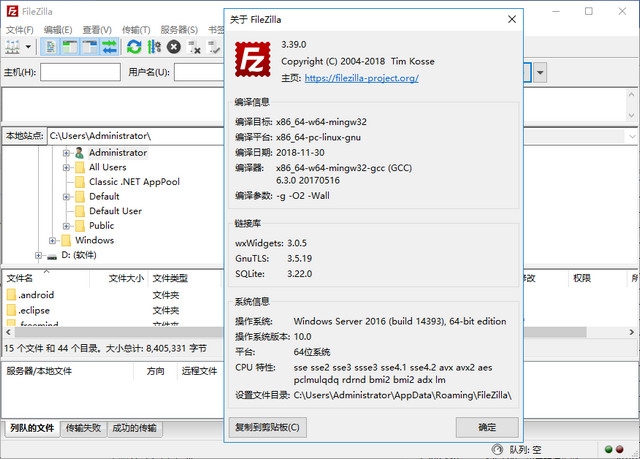Open the quickconnect history dropdown arrow
Image resolution: width=640 pixels, height=459 pixels.
point(540,73)
